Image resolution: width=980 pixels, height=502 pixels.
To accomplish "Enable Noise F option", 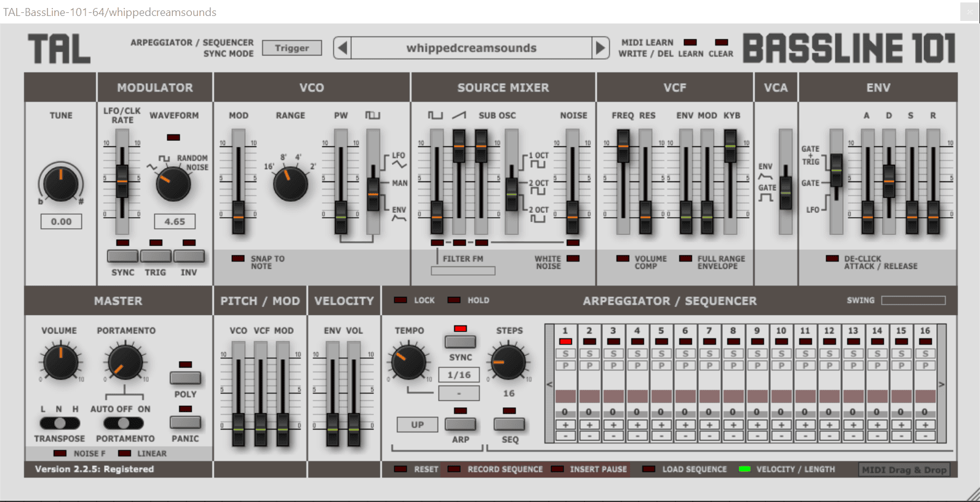I will (x=60, y=453).
